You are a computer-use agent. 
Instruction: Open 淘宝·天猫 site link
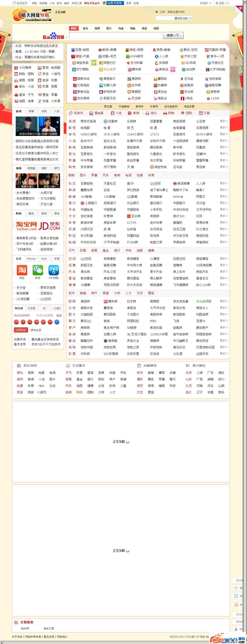[80, 56]
